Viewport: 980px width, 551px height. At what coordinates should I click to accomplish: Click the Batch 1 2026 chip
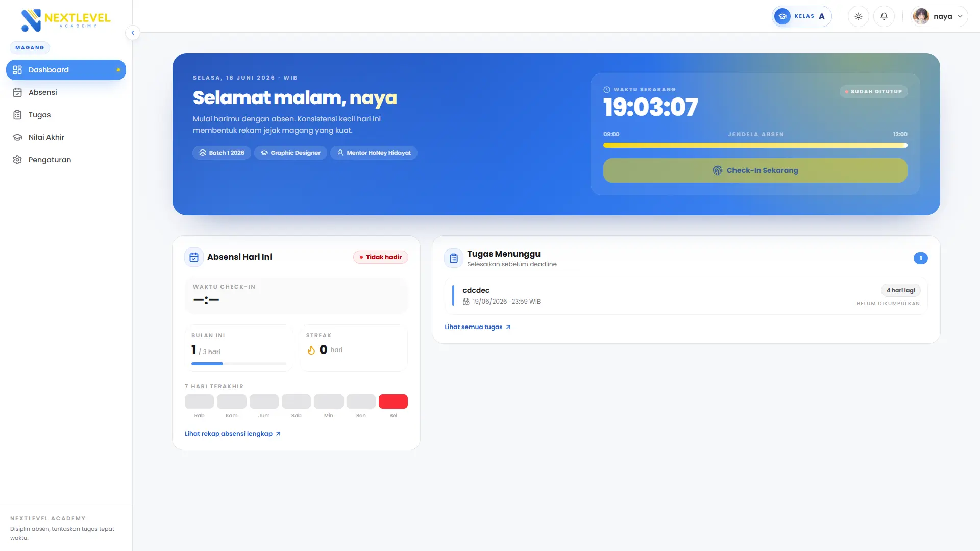[222, 153]
